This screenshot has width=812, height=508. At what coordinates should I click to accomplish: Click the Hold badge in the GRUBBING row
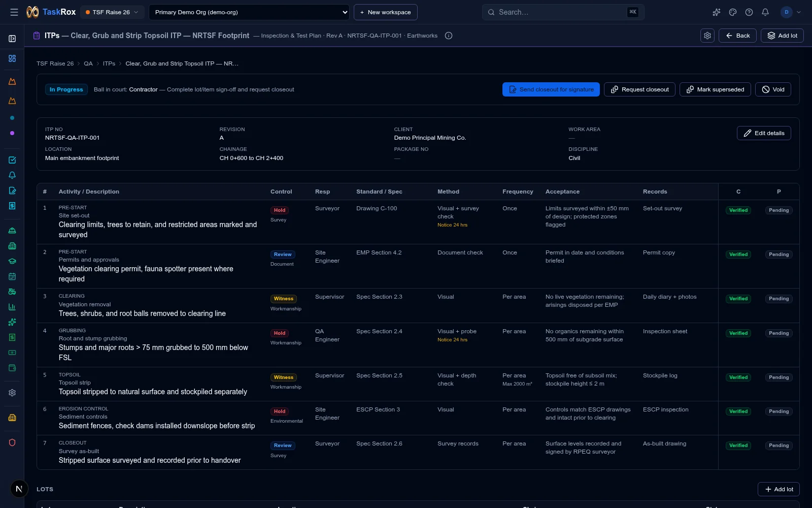click(280, 333)
